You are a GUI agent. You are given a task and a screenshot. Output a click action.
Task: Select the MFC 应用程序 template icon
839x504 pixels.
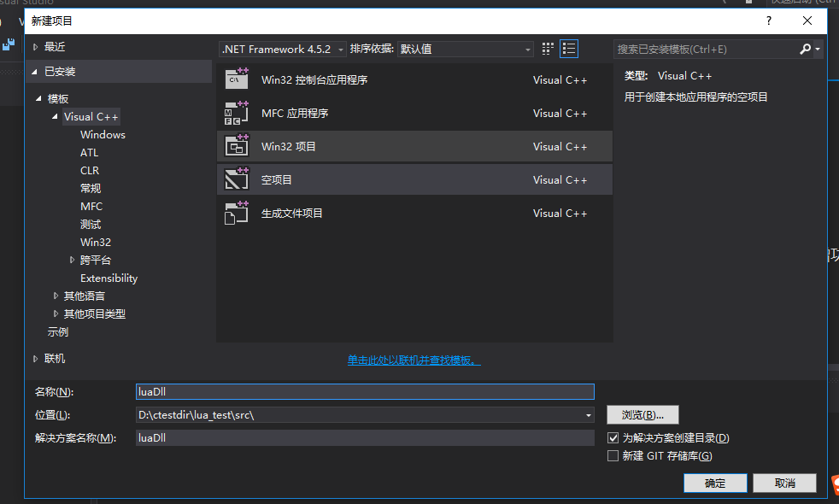pyautogui.click(x=237, y=114)
